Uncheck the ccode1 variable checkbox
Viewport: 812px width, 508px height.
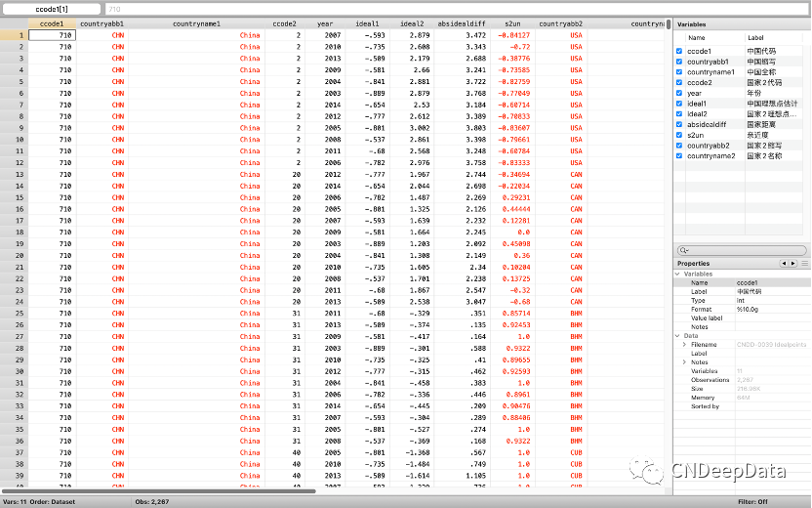click(679, 51)
